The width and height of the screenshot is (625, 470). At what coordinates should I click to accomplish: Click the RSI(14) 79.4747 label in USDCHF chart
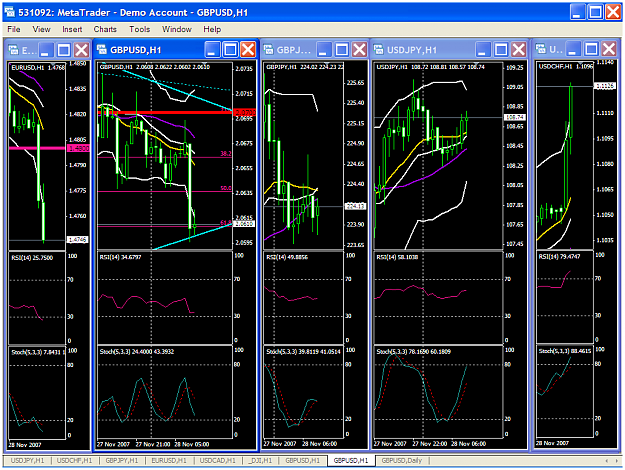pyautogui.click(x=559, y=256)
